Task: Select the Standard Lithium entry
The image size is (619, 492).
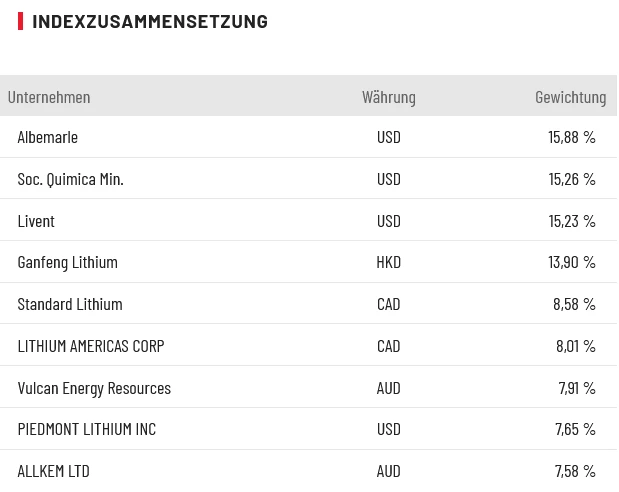Action: 70,304
